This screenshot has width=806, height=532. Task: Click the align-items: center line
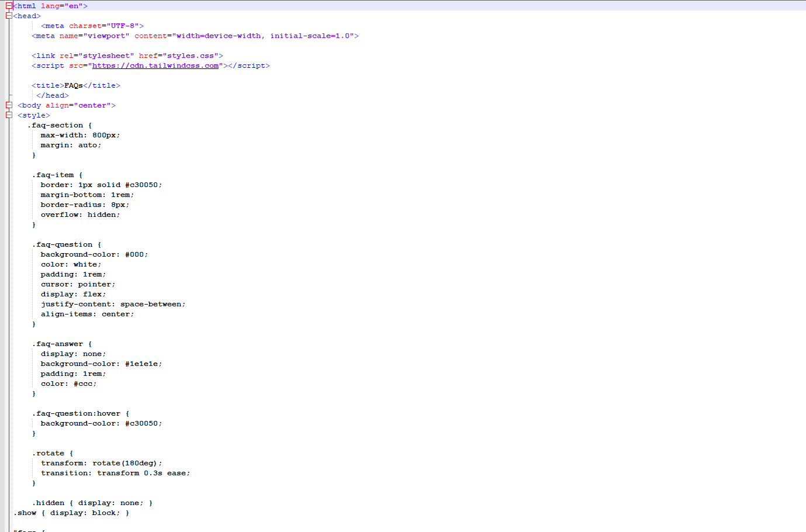pyautogui.click(x=87, y=314)
